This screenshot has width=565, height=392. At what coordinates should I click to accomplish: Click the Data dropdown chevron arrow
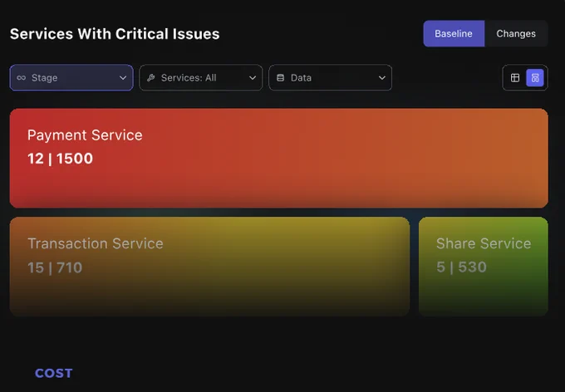pos(382,78)
